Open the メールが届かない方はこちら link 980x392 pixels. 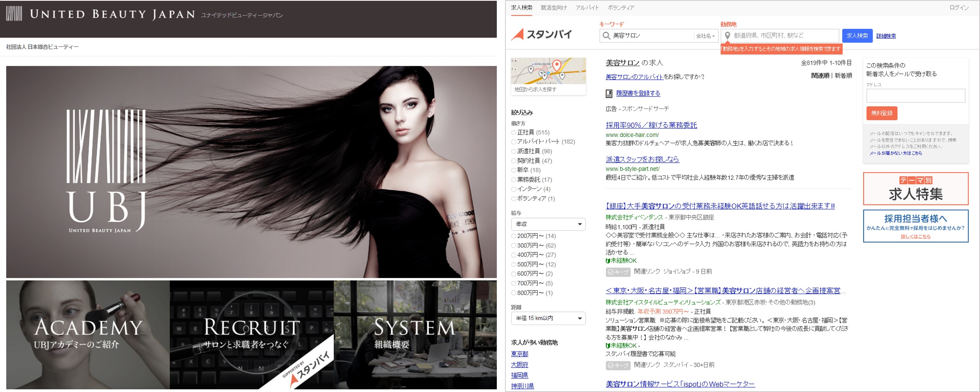click(x=896, y=153)
